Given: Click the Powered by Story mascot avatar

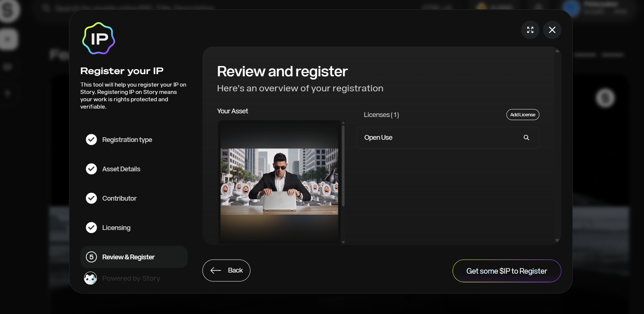Looking at the screenshot, I should pos(90,278).
